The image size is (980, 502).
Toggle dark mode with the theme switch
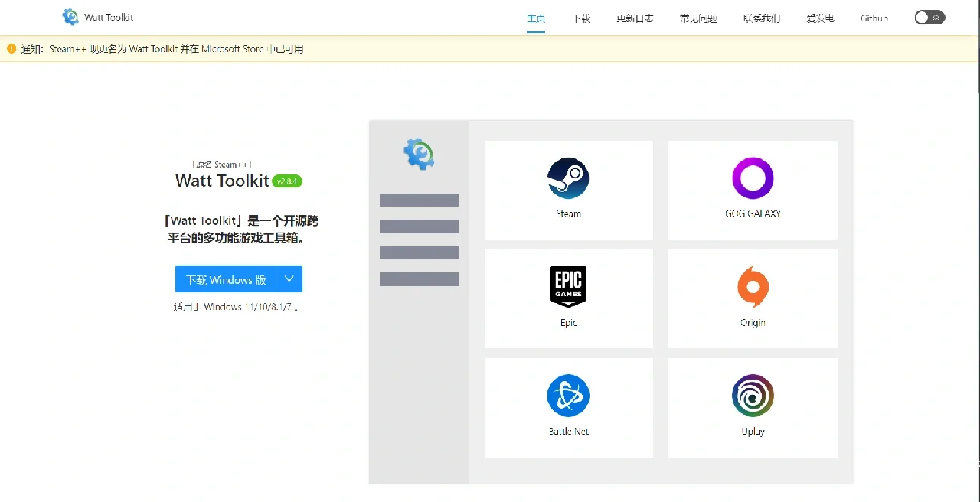click(x=929, y=17)
